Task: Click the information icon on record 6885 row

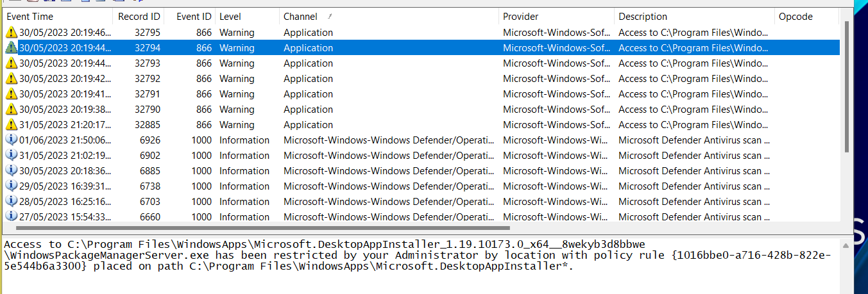Action: click(12, 171)
